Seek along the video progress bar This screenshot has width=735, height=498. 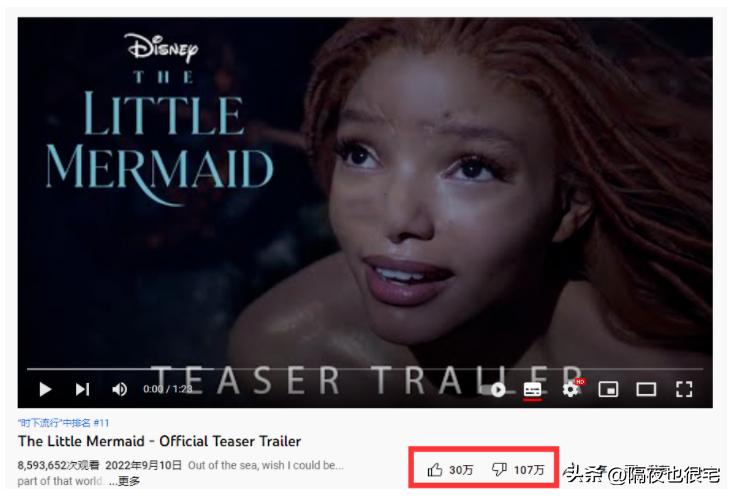(x=365, y=370)
